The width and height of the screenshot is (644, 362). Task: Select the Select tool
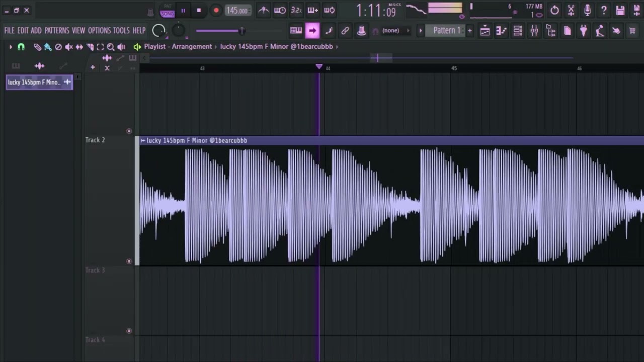(x=100, y=47)
